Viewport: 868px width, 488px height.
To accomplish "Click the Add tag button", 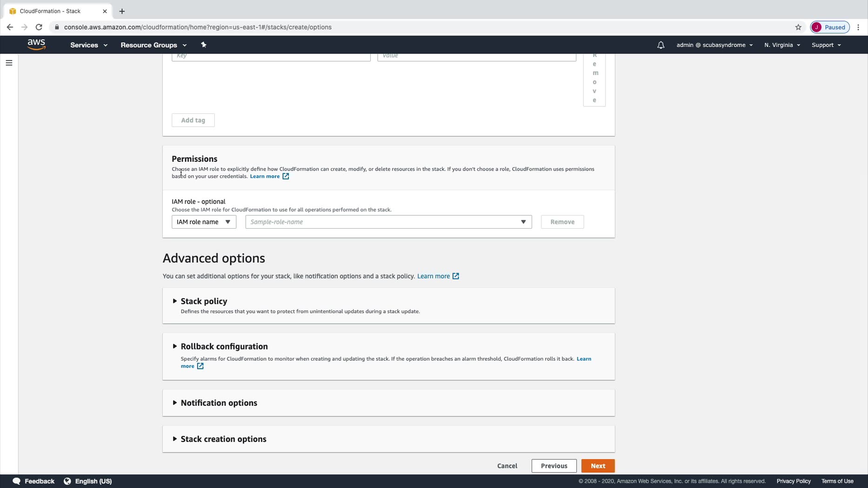I will click(193, 120).
